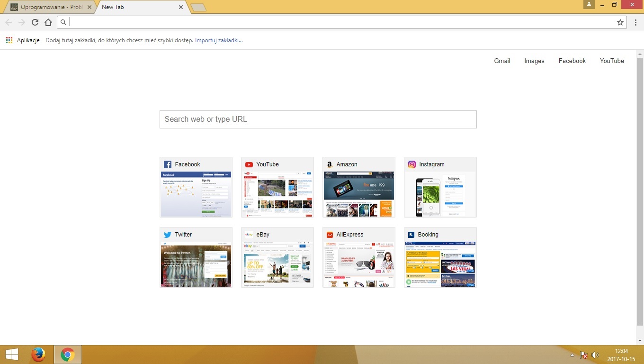This screenshot has width=644, height=364.
Task: Open a new tab with the tab button
Action: 198,7
